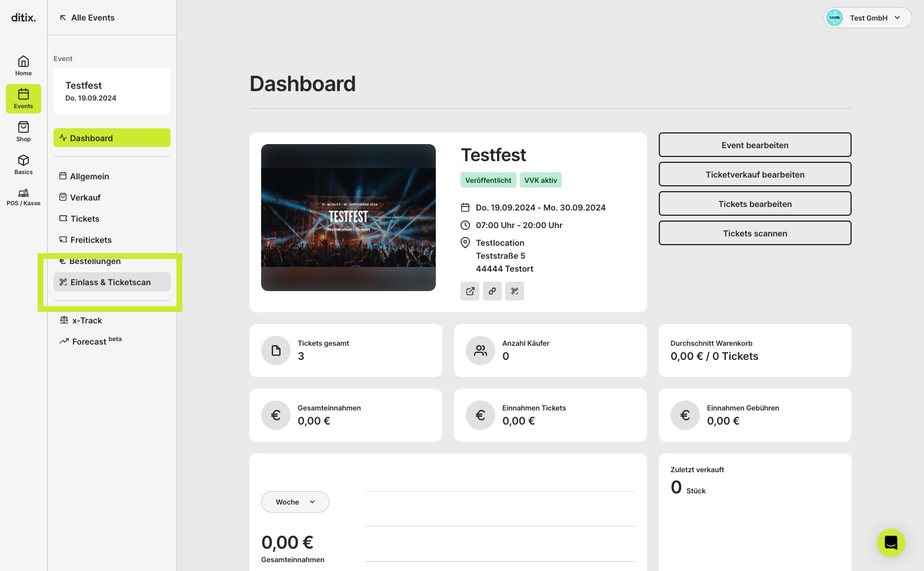Open Einlass & Ticketscan menu item
The width and height of the screenshot is (924, 571).
click(x=112, y=282)
